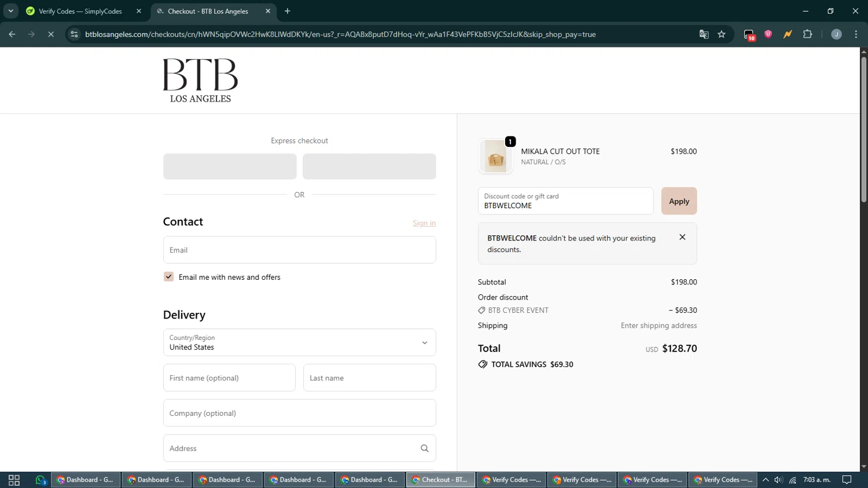Switch to the Verify Codes — SimplyCodes tab
This screenshot has width=868, height=488.
click(80, 11)
